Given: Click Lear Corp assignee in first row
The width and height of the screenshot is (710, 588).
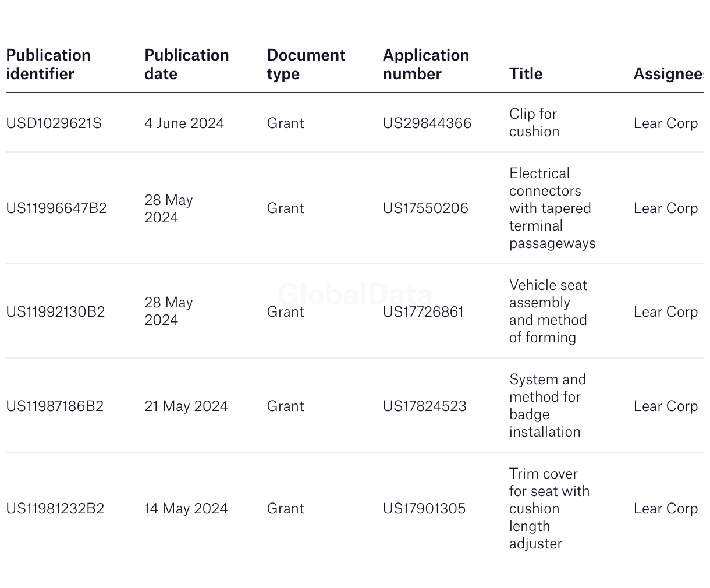Looking at the screenshot, I should click(665, 123).
